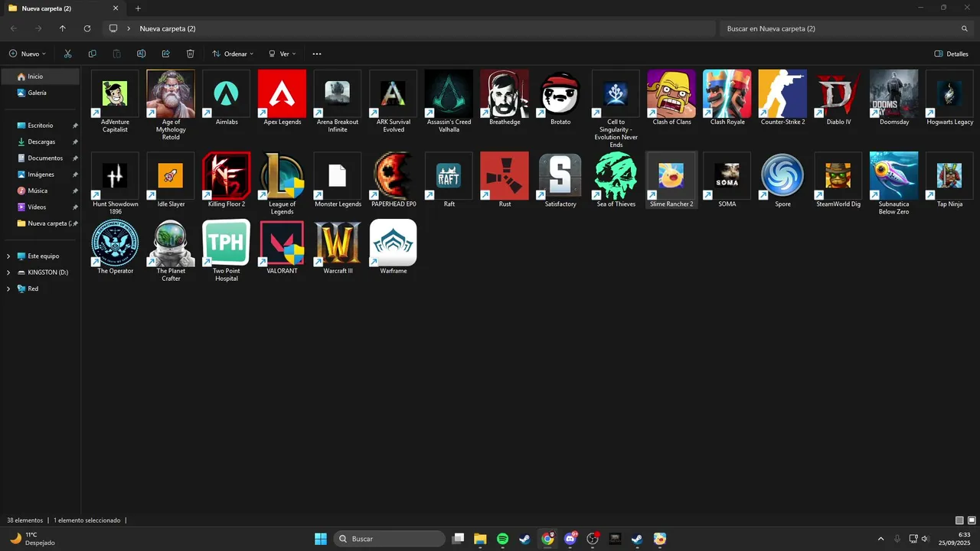Click the Buscar en Nueva carpeta search field

(846, 28)
